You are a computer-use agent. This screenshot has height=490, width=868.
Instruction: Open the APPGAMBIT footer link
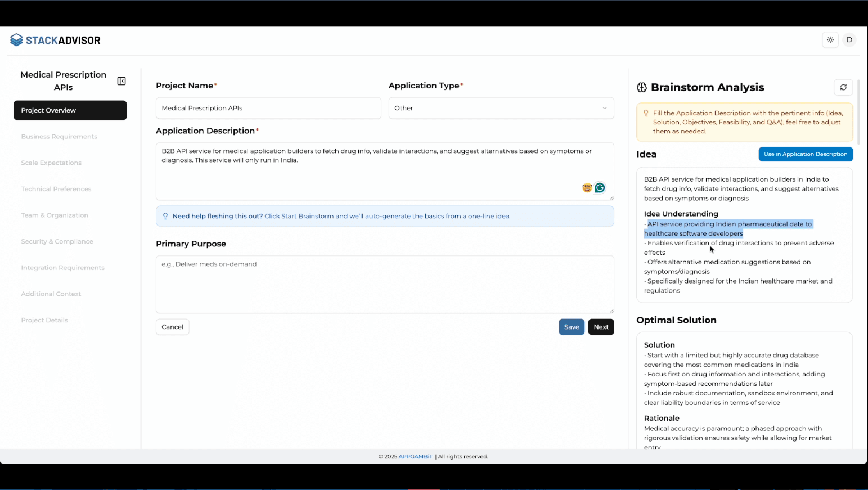[x=415, y=457]
